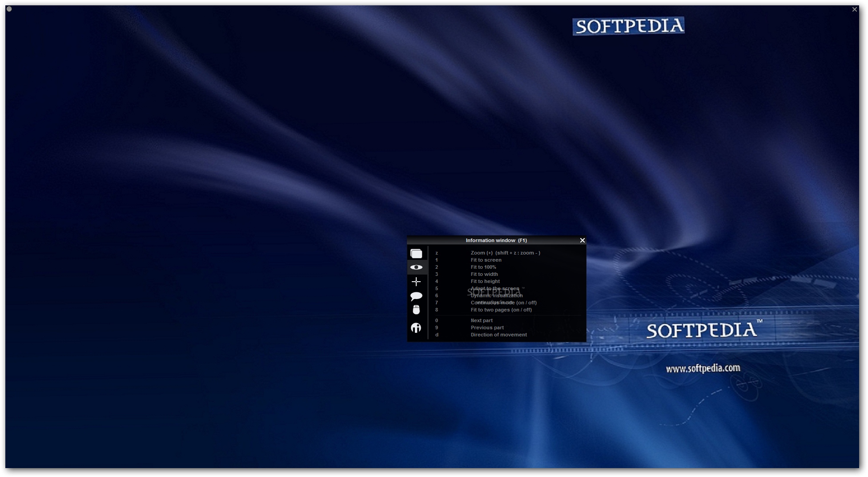The height and width of the screenshot is (477, 868).
Task: Click the 'Fit to screen' entry
Action: coord(486,260)
